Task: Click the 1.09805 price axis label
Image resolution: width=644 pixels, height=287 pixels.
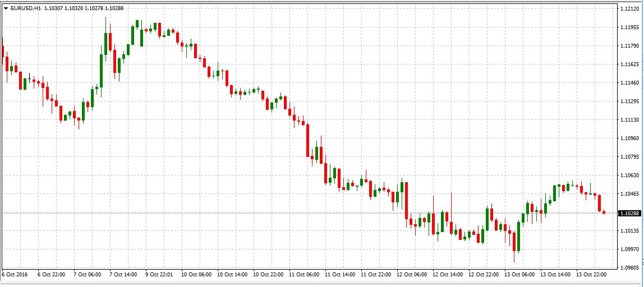Action: click(630, 267)
